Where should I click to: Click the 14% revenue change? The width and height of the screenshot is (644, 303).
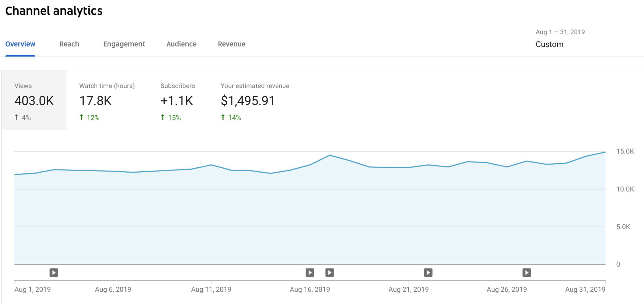tap(231, 118)
